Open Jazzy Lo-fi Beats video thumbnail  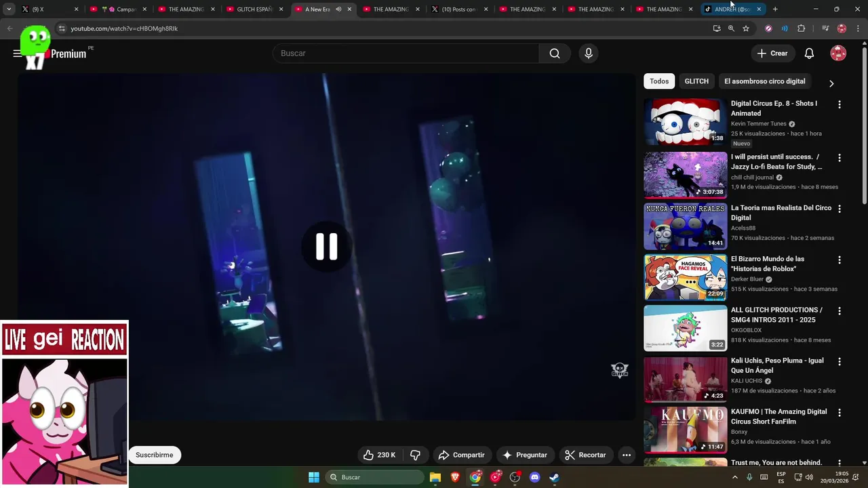pyautogui.click(x=685, y=175)
